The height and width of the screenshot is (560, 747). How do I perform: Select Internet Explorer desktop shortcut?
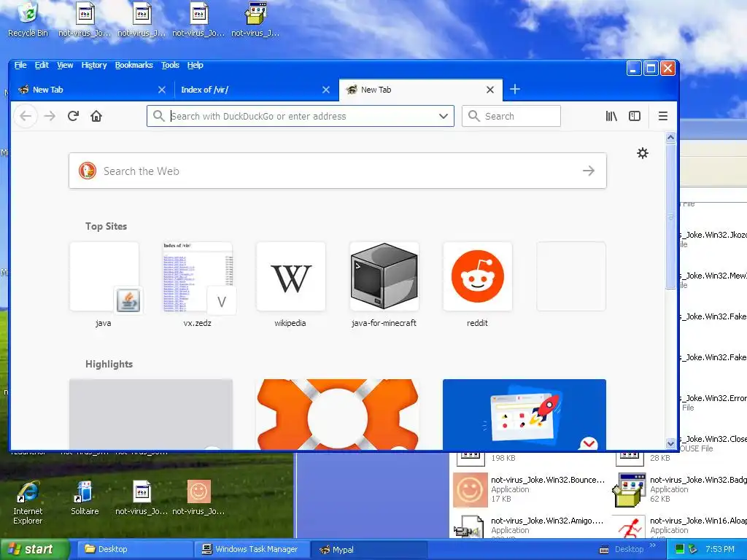coord(28,503)
